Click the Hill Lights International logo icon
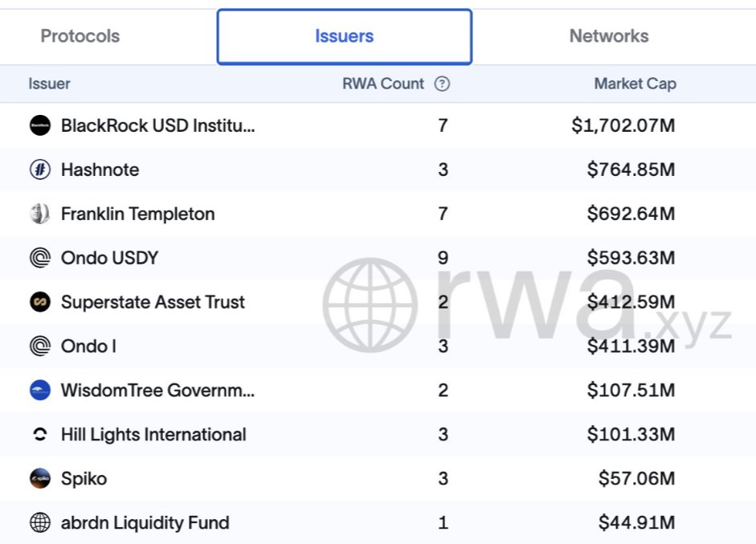 (x=40, y=435)
